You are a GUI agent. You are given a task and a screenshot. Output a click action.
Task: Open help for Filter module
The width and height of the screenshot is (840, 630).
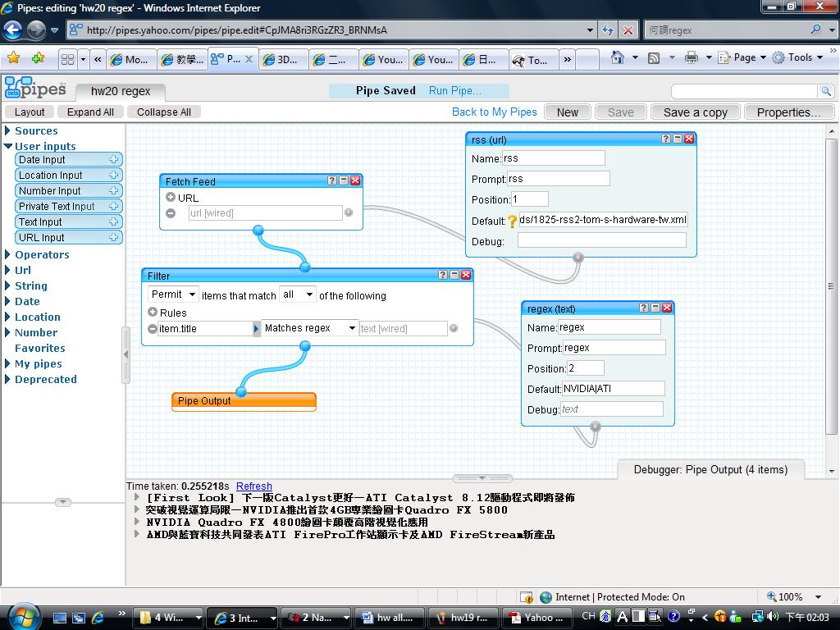(442, 275)
